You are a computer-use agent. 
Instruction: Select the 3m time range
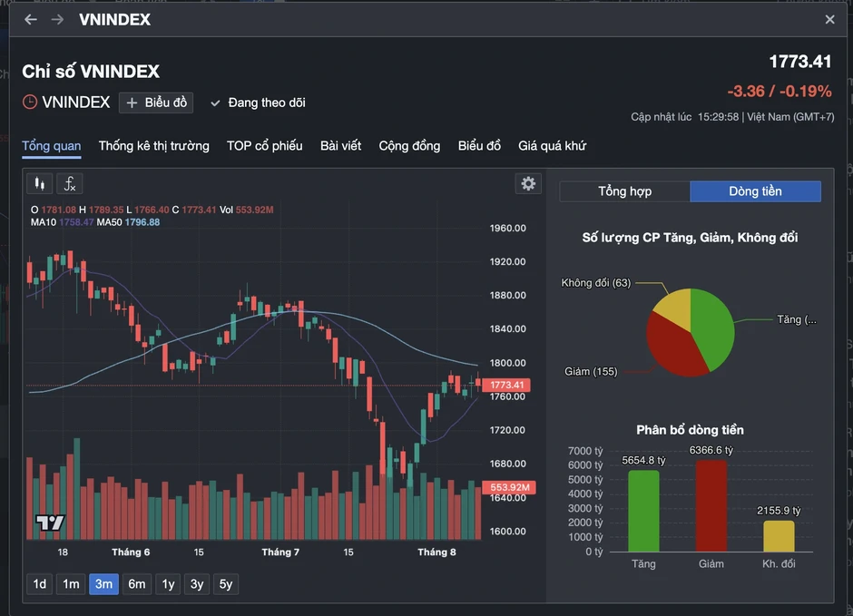click(104, 584)
